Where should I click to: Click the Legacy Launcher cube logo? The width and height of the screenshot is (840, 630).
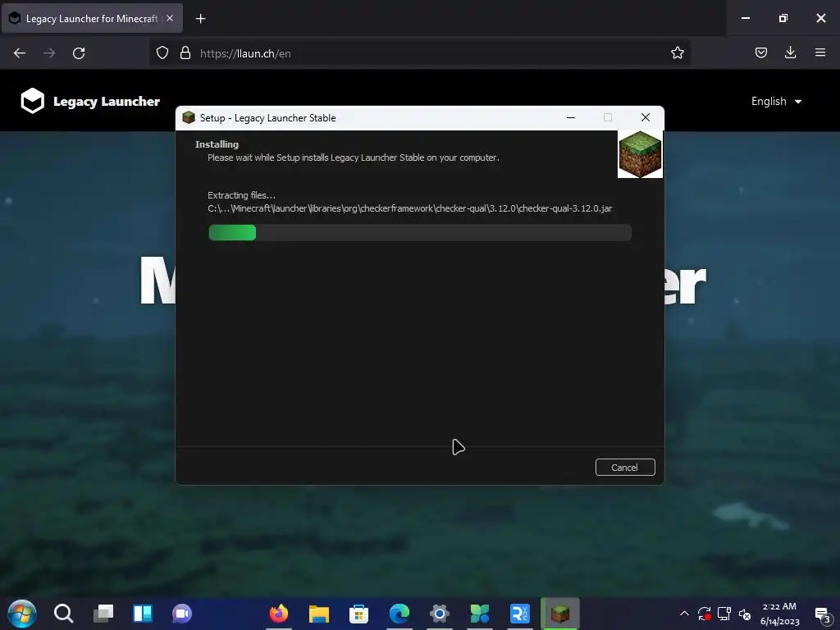coord(32,101)
